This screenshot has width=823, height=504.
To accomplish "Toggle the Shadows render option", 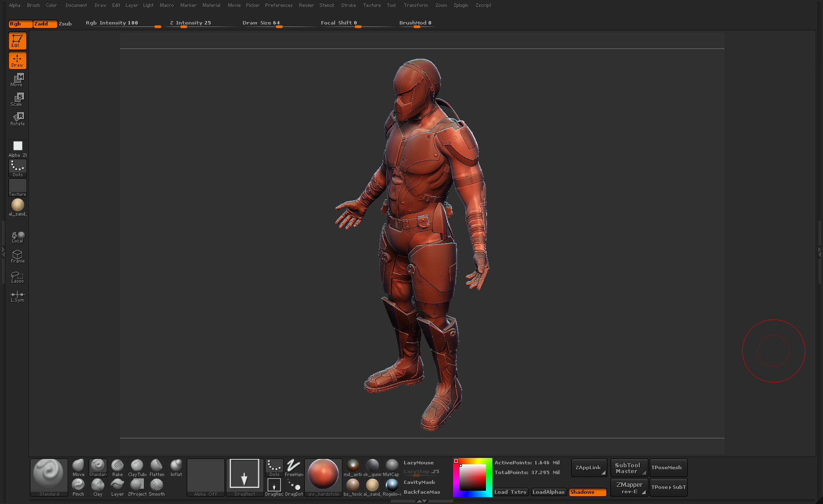I will click(587, 492).
